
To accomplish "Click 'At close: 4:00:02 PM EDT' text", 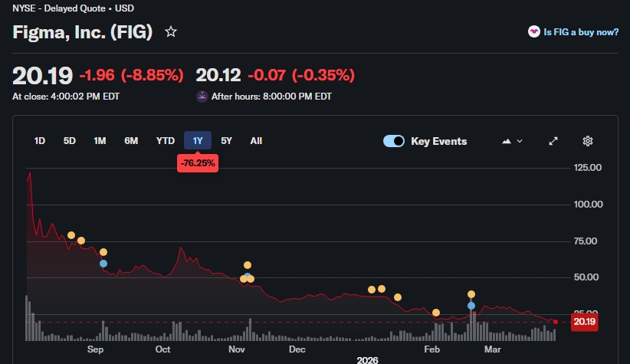I will (x=66, y=97).
